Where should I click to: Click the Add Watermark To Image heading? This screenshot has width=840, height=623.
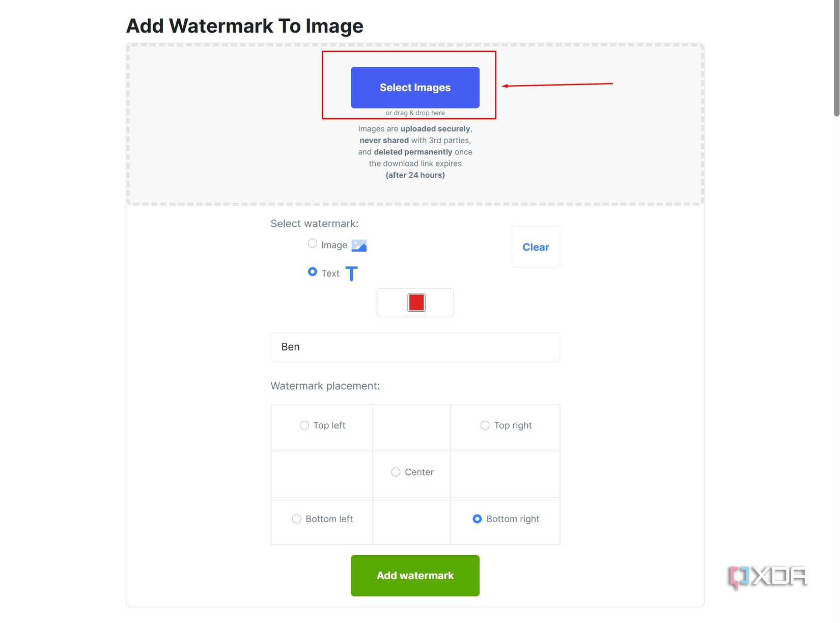[245, 25]
